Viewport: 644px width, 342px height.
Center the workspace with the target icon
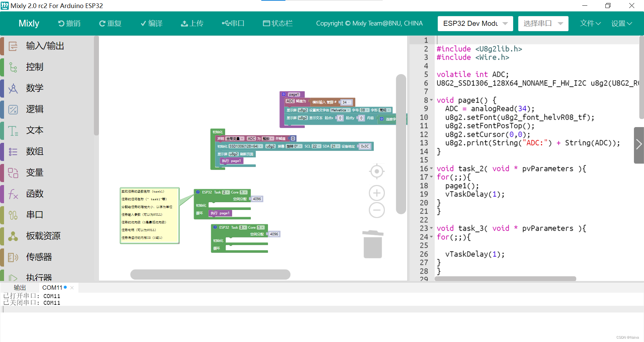(377, 172)
